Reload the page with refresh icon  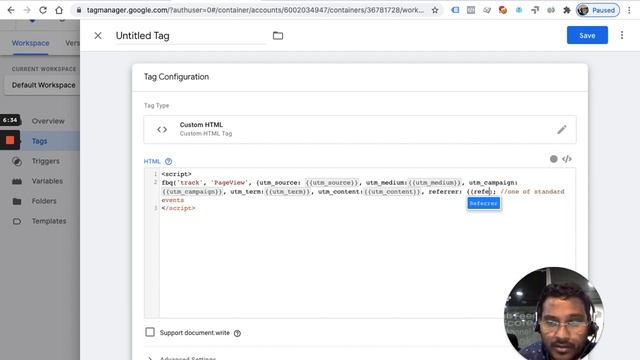43,10
